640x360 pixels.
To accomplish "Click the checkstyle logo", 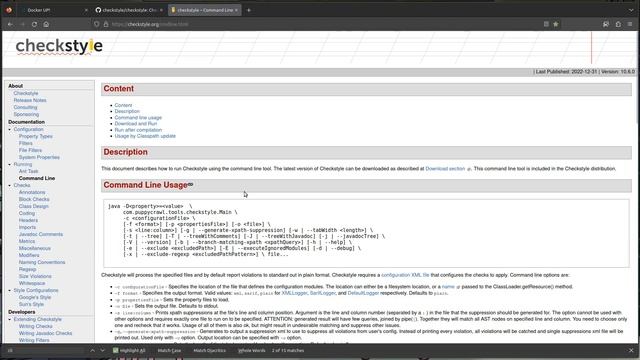I will click(x=59, y=46).
